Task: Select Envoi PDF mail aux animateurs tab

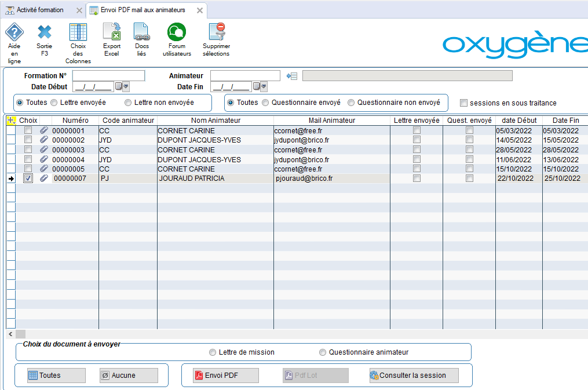Action: 143,10
